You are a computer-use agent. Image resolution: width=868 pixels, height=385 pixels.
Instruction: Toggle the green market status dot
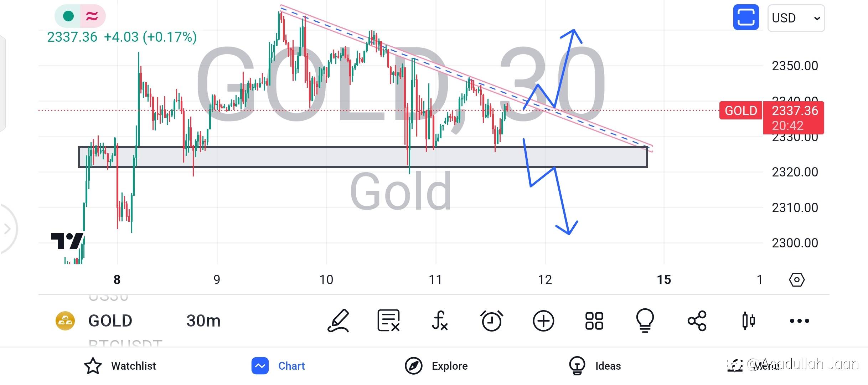(x=68, y=16)
